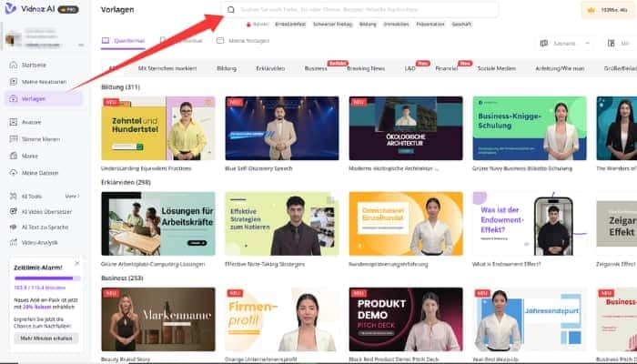Switch to the Querformat tab
The height and width of the screenshot is (364, 637).
coord(124,42)
